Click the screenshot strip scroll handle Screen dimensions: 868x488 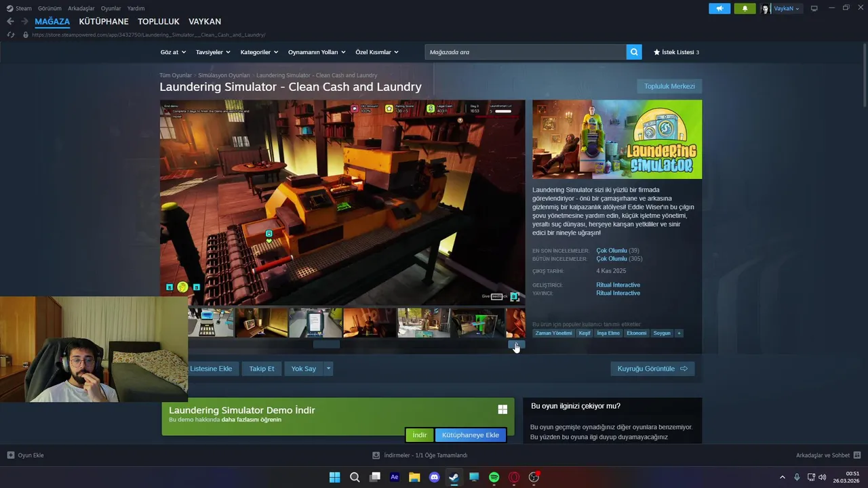tap(326, 344)
